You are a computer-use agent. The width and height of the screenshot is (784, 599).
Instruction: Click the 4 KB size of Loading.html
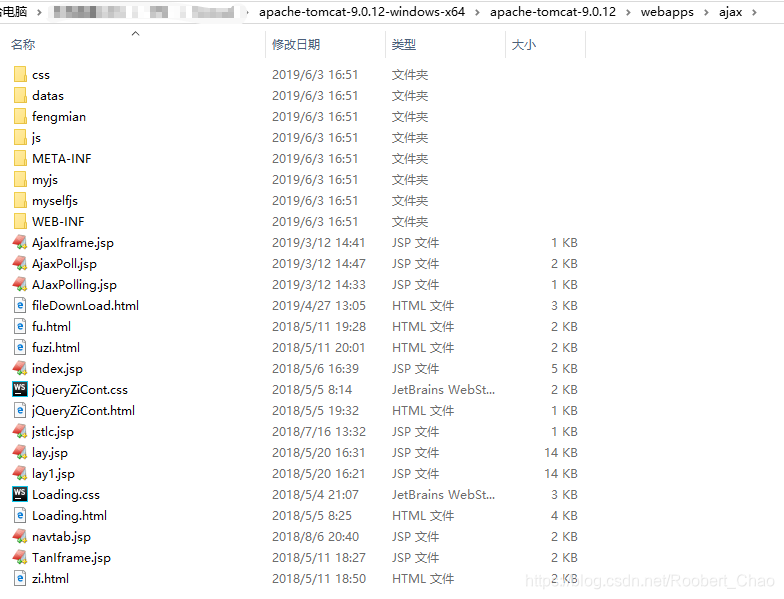564,516
